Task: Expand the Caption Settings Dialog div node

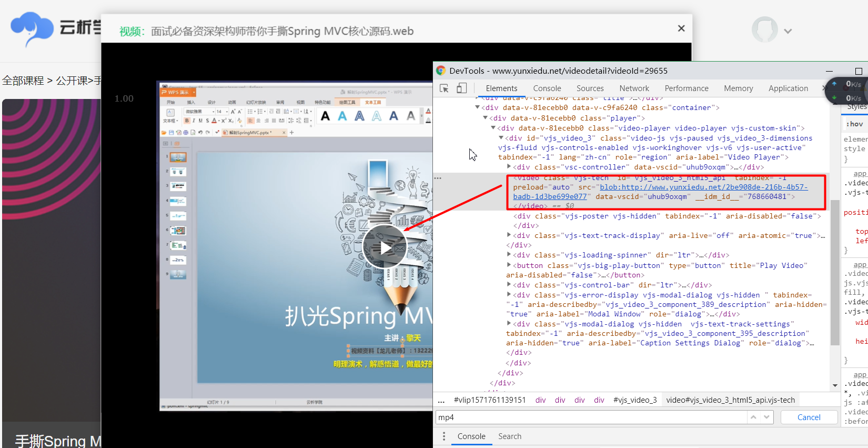Action: (x=509, y=324)
